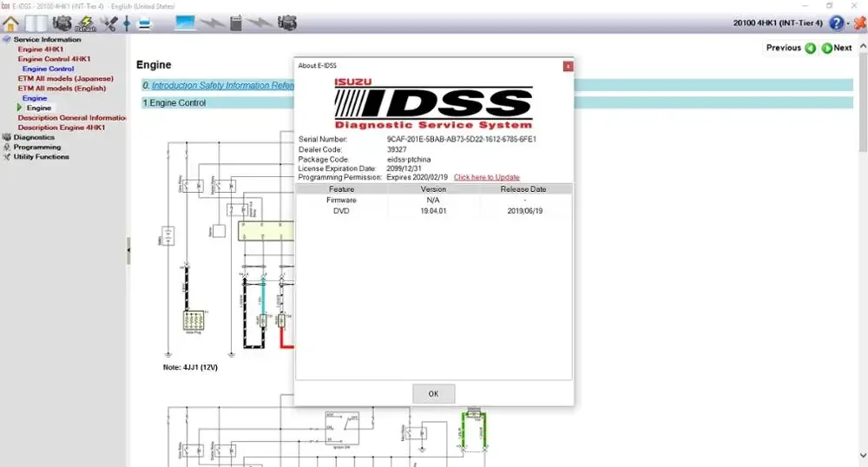Expand the Programming section
This screenshot has height=467, width=868.
coord(37,148)
